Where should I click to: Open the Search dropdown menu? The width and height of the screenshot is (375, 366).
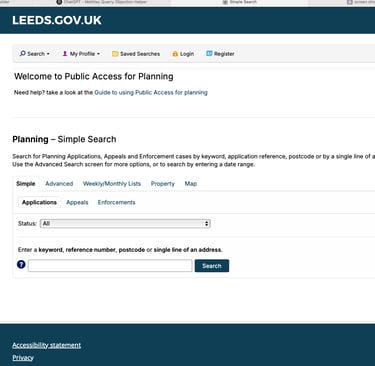tap(35, 54)
